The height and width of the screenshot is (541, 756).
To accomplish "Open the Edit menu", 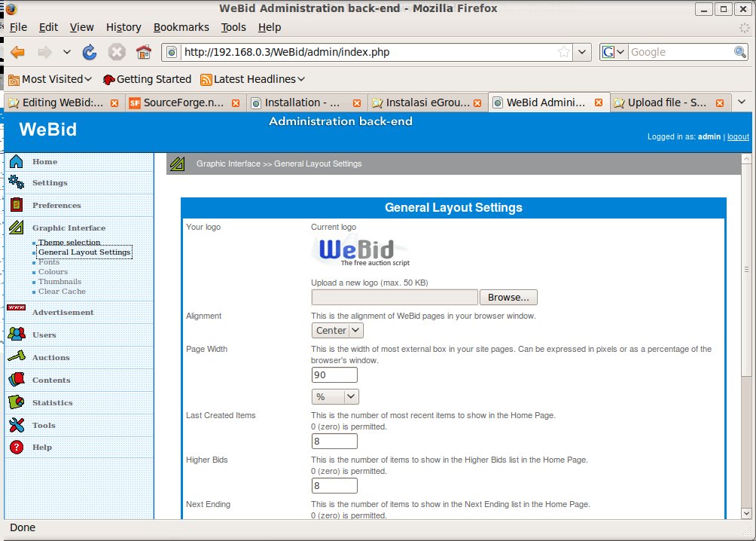I will pos(48,27).
